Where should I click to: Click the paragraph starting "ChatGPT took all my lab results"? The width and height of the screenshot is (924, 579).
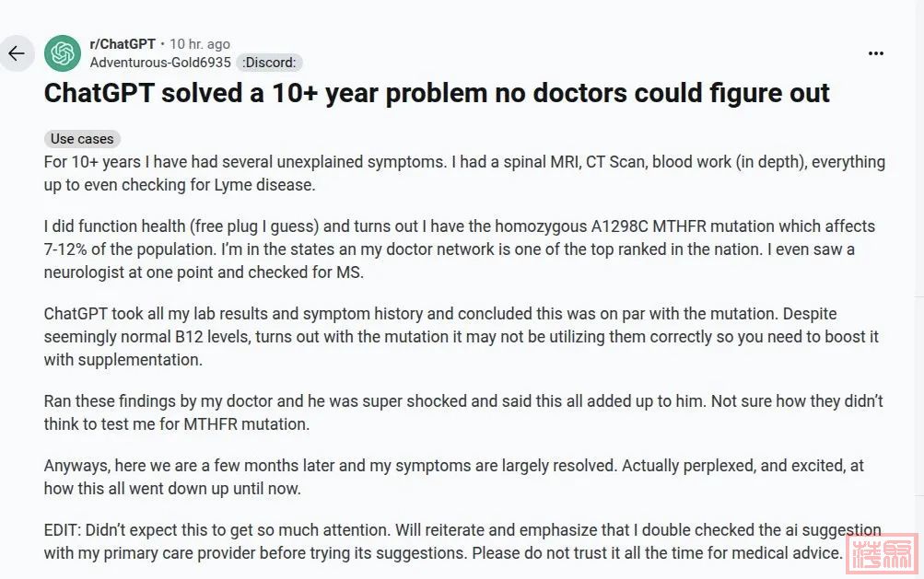click(459, 336)
